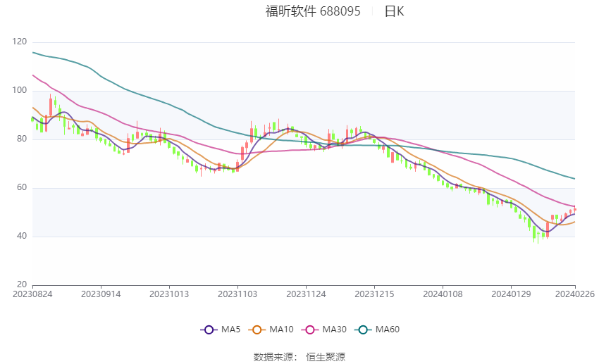Click y-axis value 40
599x364 pixels.
click(22, 236)
